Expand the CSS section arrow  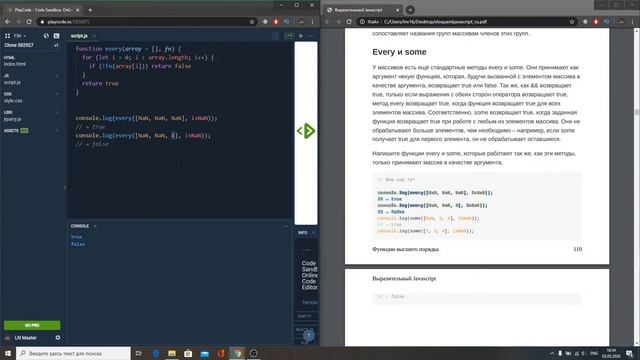coord(57,94)
